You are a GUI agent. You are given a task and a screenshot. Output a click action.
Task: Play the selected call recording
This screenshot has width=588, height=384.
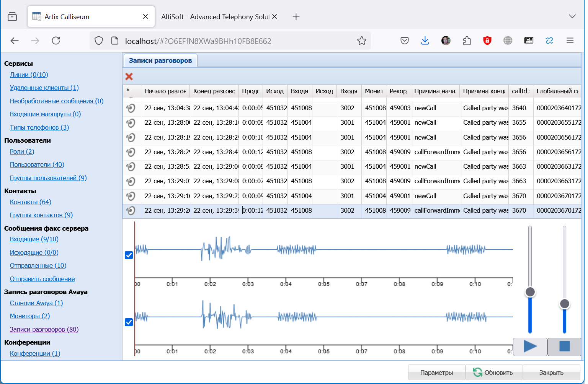530,347
